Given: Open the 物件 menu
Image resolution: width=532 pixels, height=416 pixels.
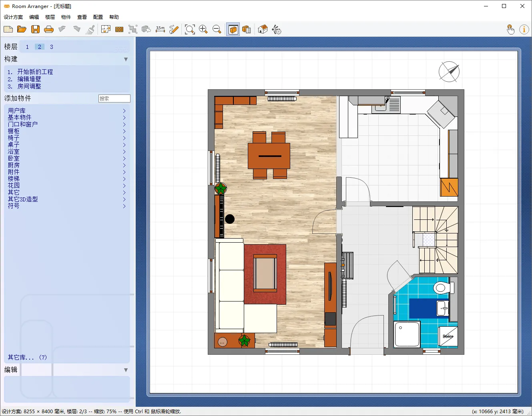Looking at the screenshot, I should 66,17.
